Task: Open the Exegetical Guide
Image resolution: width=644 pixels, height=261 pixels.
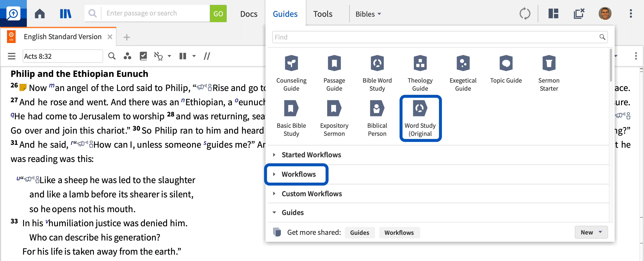Action: [463, 73]
